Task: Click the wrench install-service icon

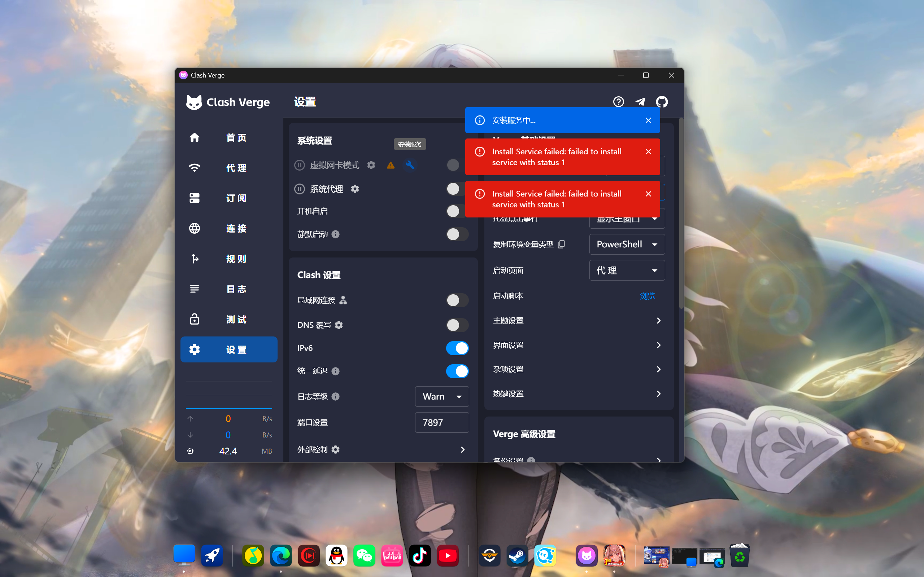Action: (x=410, y=165)
